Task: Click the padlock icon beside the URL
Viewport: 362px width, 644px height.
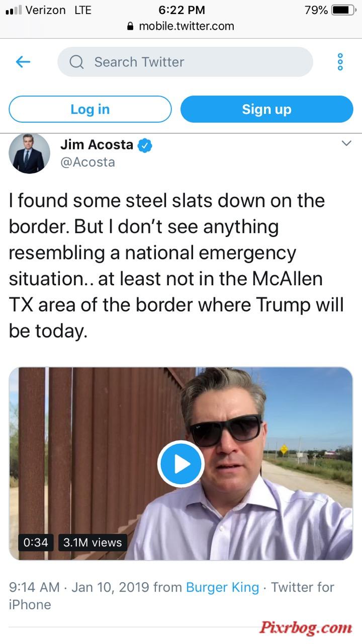Action: pyautogui.click(x=131, y=26)
